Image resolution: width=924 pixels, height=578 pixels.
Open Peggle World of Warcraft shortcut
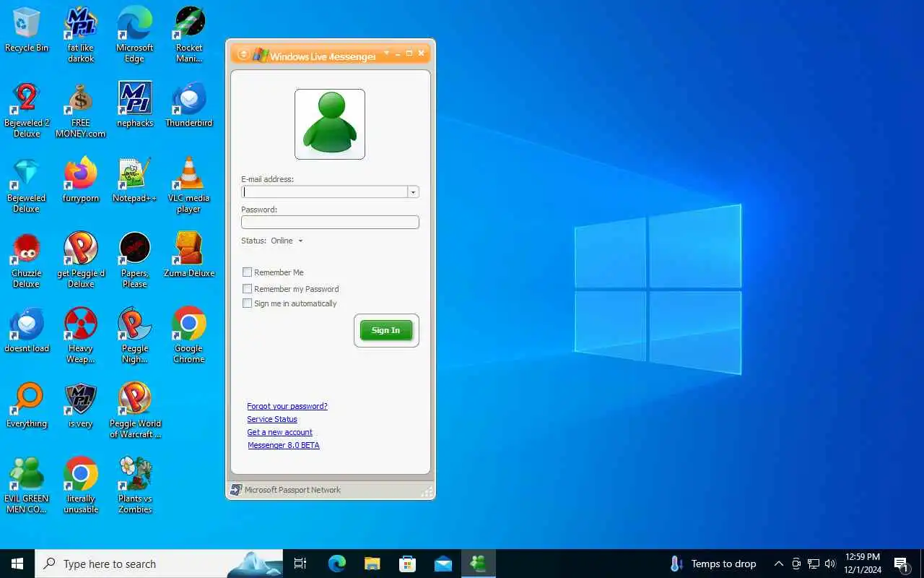pos(135,410)
